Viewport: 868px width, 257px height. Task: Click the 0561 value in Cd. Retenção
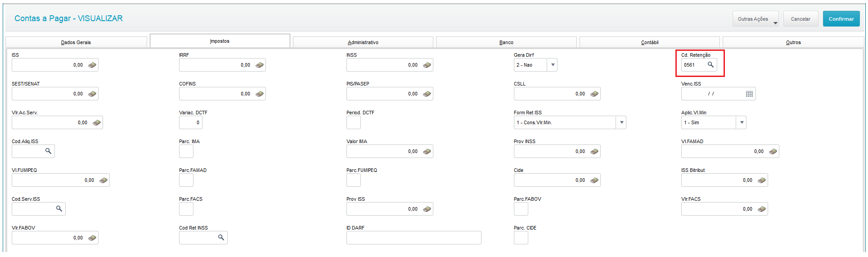689,65
